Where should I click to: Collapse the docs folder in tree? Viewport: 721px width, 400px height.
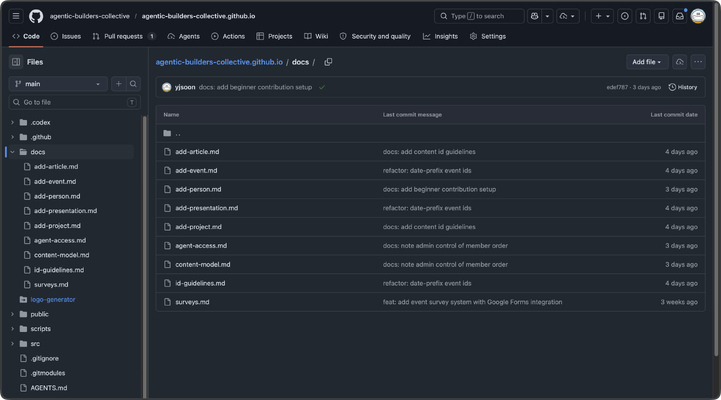tap(12, 152)
